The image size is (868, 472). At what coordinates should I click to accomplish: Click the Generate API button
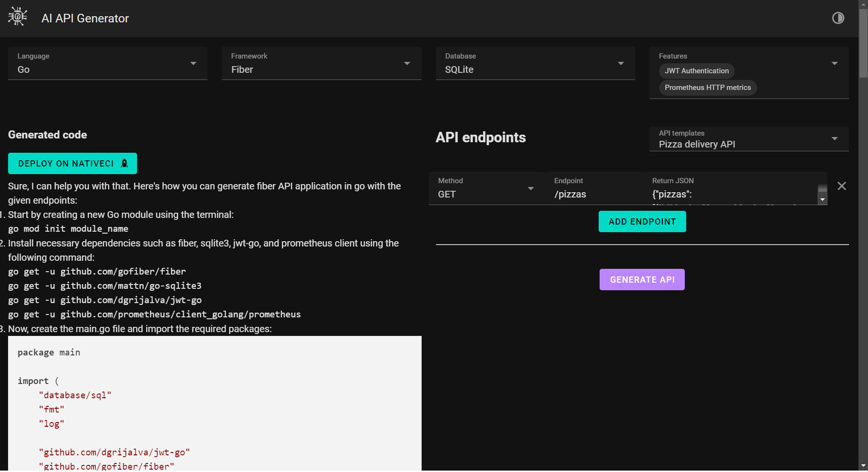(642, 280)
